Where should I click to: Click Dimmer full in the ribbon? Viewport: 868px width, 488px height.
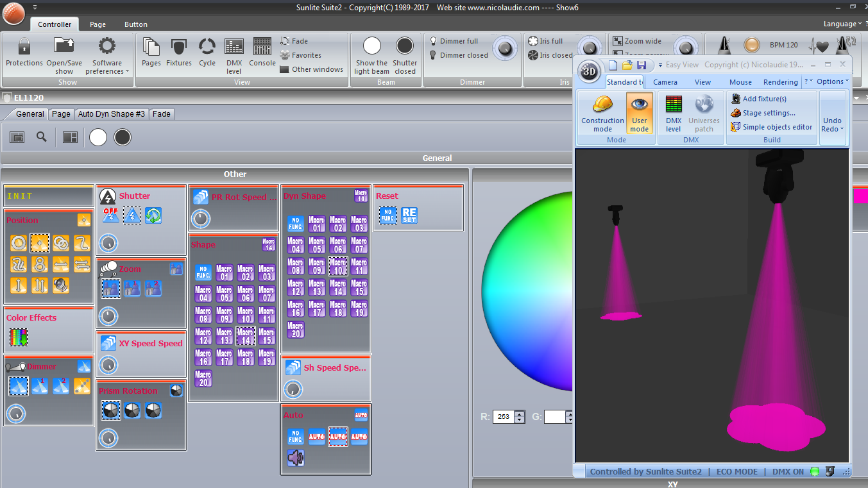click(x=454, y=41)
